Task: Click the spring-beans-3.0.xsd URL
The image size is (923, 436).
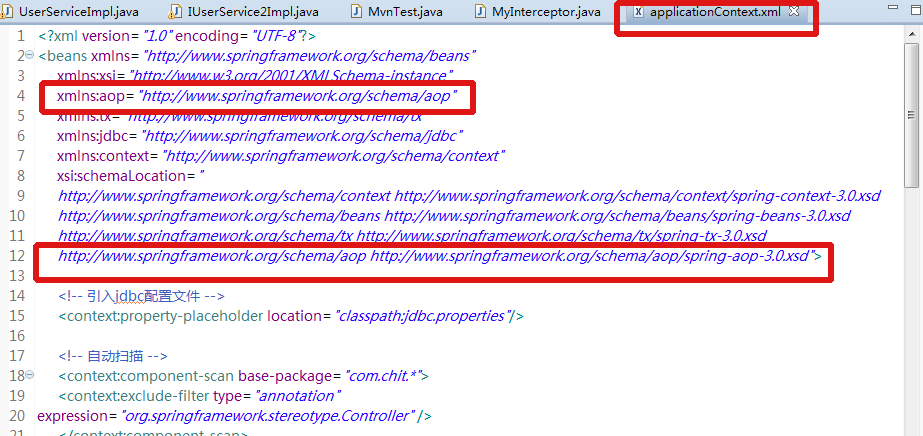Action: (617, 216)
